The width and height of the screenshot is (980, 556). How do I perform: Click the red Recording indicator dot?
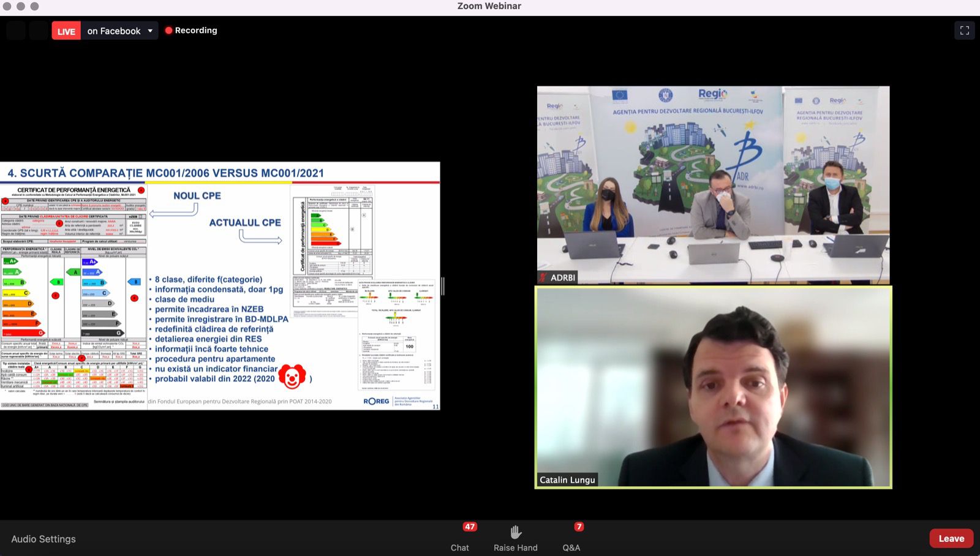coord(168,31)
